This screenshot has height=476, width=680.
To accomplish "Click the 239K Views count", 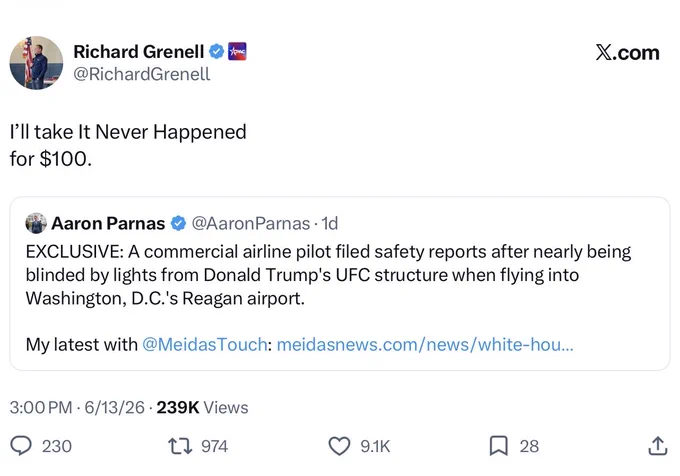I will coord(203,408).
